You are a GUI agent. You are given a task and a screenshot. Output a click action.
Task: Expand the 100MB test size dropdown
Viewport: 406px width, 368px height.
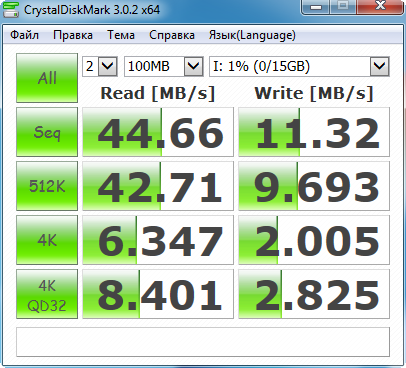193,66
